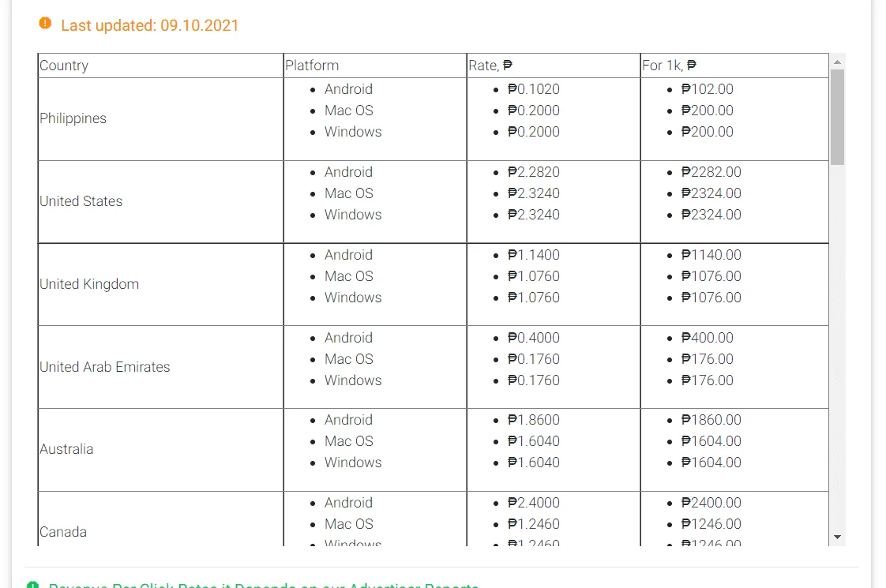Click the For 1k column header
The height and width of the screenshot is (588, 886).
pyautogui.click(x=734, y=66)
